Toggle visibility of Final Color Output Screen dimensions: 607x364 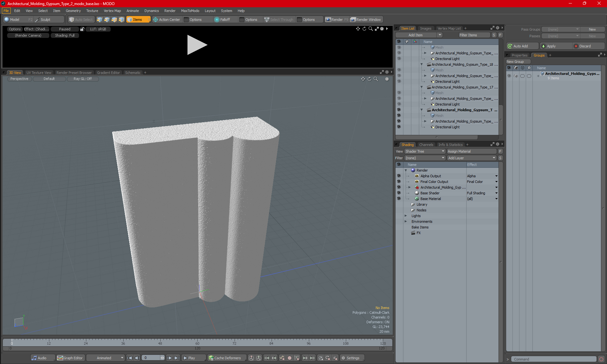click(x=399, y=182)
